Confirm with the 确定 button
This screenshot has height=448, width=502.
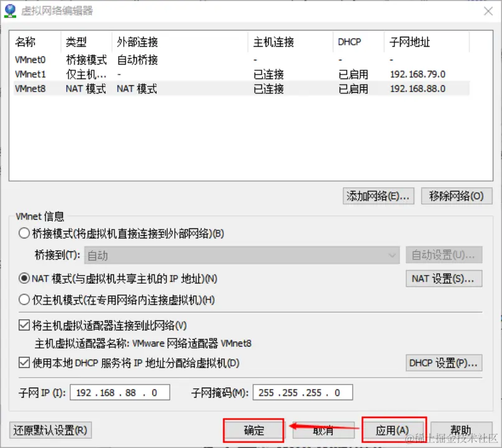(x=254, y=430)
